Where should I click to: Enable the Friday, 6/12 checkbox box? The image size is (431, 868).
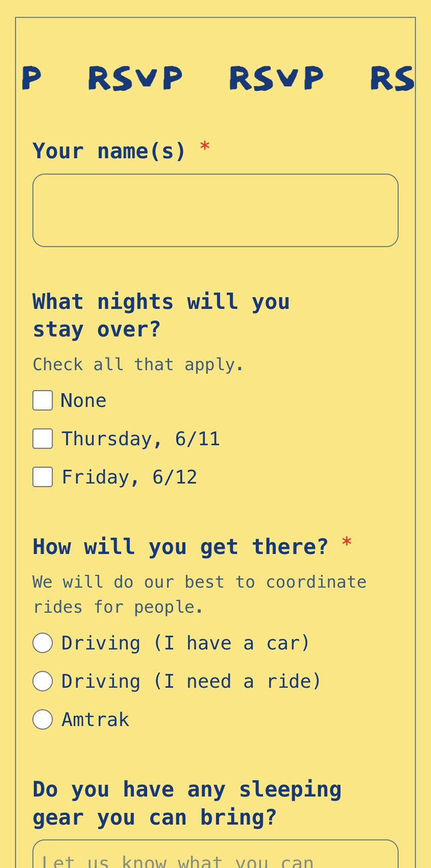(43, 477)
